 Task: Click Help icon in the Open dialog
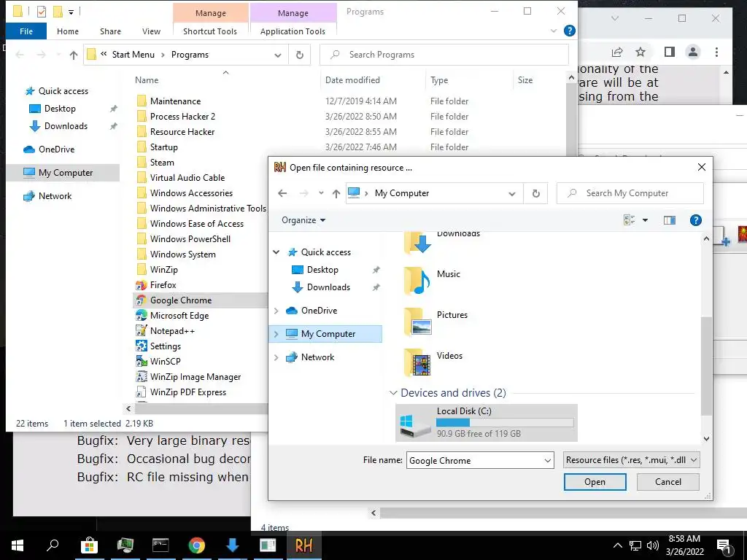[695, 220]
